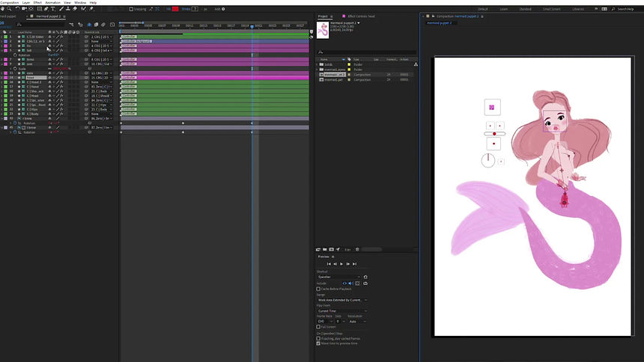644x362 pixels.
Task: Select the Unified Camera tool
Action: (24, 9)
